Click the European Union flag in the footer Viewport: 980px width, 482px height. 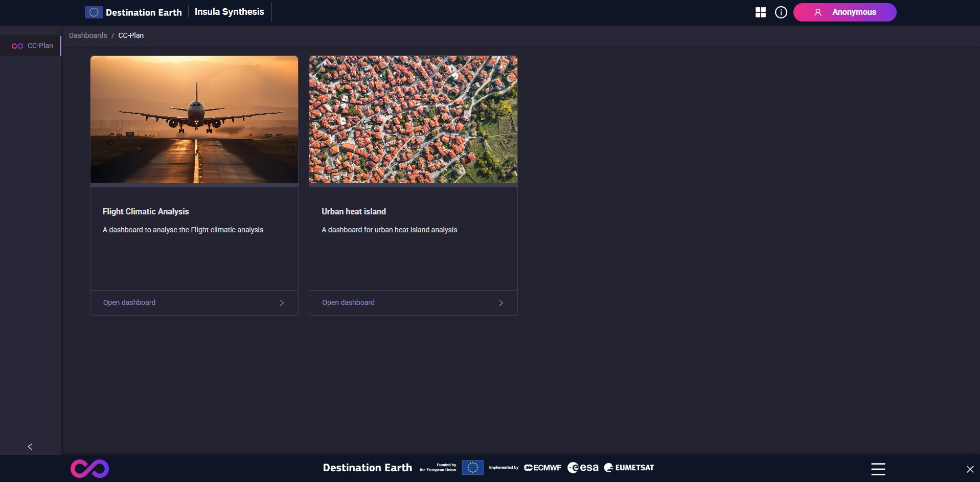point(472,467)
